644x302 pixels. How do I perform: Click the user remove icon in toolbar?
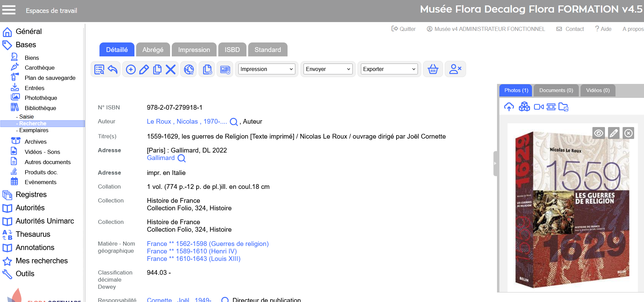[455, 69]
